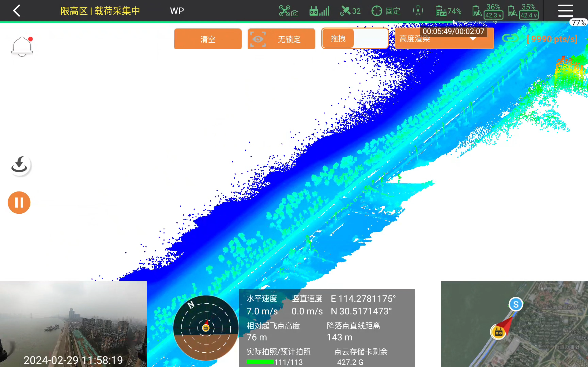This screenshot has width=588, height=367.
Task: Click the controller battery 74% icon
Action: click(448, 11)
